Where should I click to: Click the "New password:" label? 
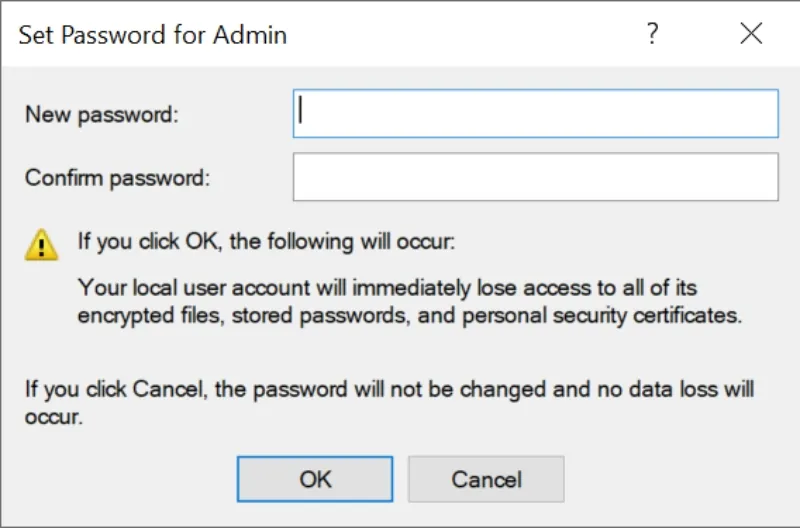(x=101, y=114)
